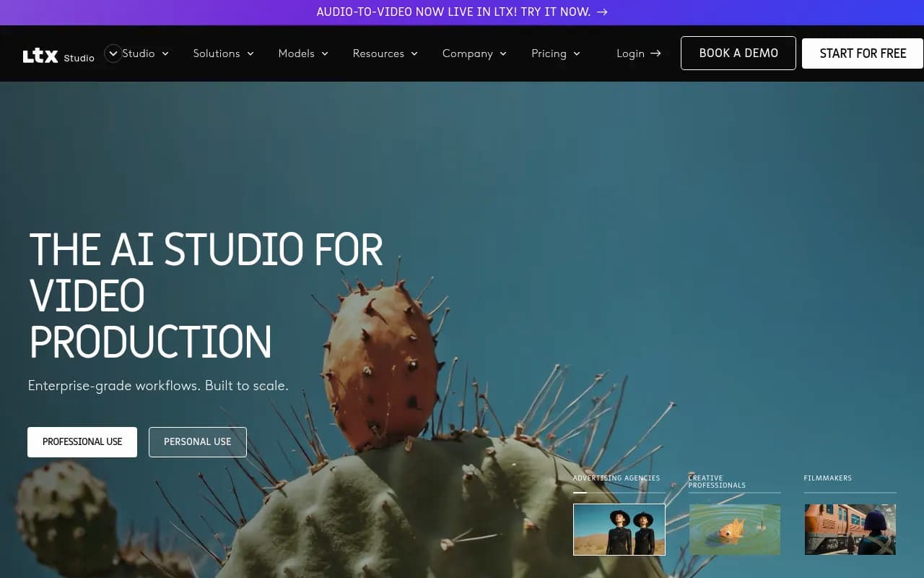Open the Pricing dropdown
The height and width of the screenshot is (578, 924).
point(550,53)
